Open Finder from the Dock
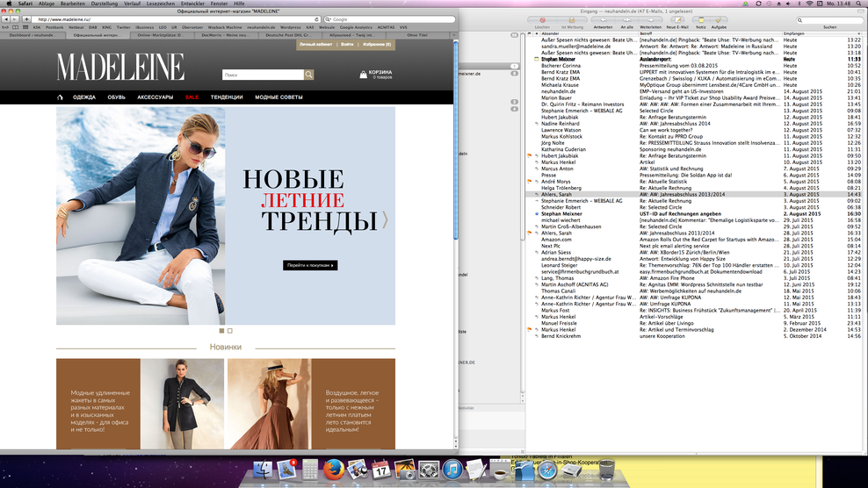The image size is (868, 488). point(263,470)
